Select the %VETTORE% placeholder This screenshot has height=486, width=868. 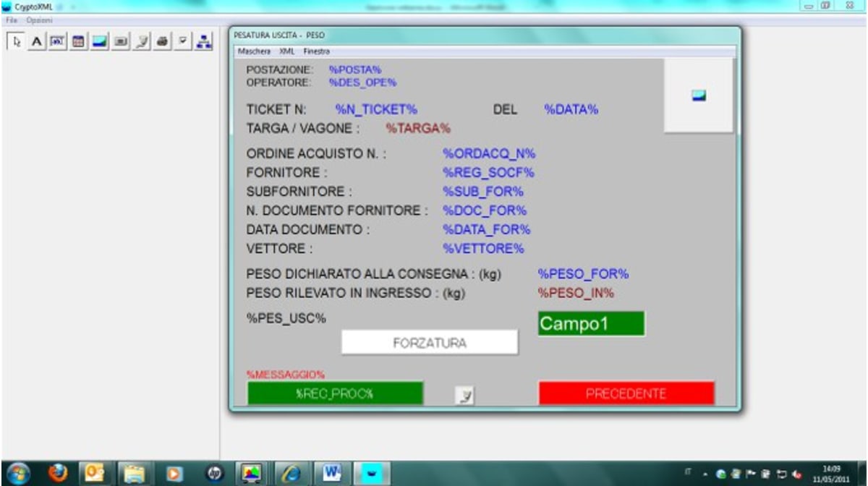(x=483, y=249)
